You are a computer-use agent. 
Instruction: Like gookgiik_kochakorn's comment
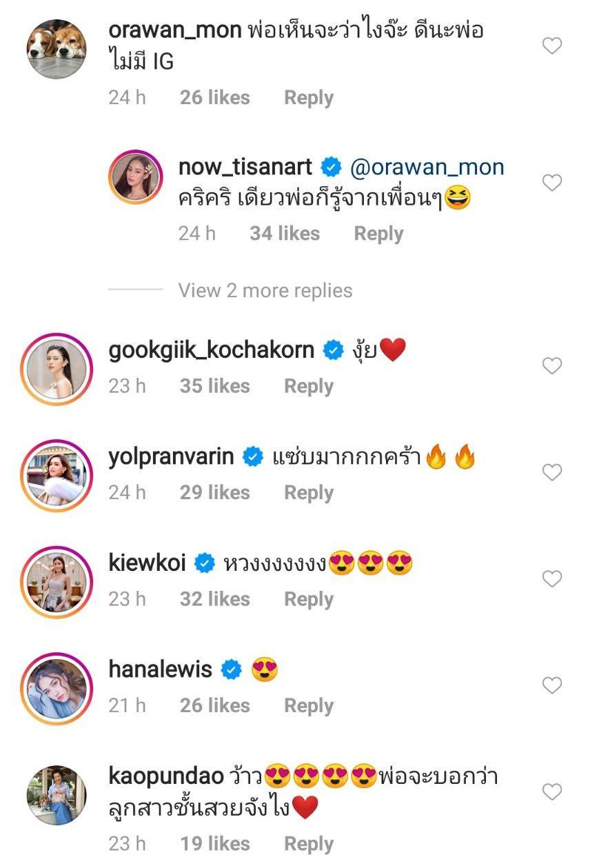[552, 366]
